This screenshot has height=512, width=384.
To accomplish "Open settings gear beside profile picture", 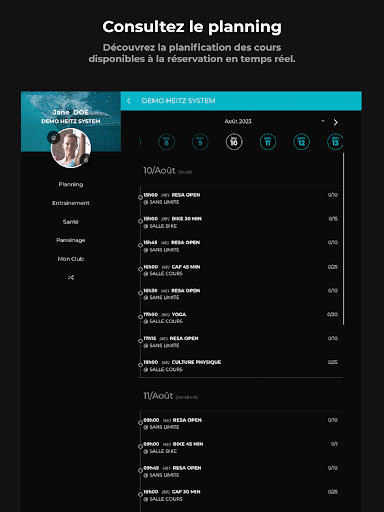I will (x=86, y=160).
